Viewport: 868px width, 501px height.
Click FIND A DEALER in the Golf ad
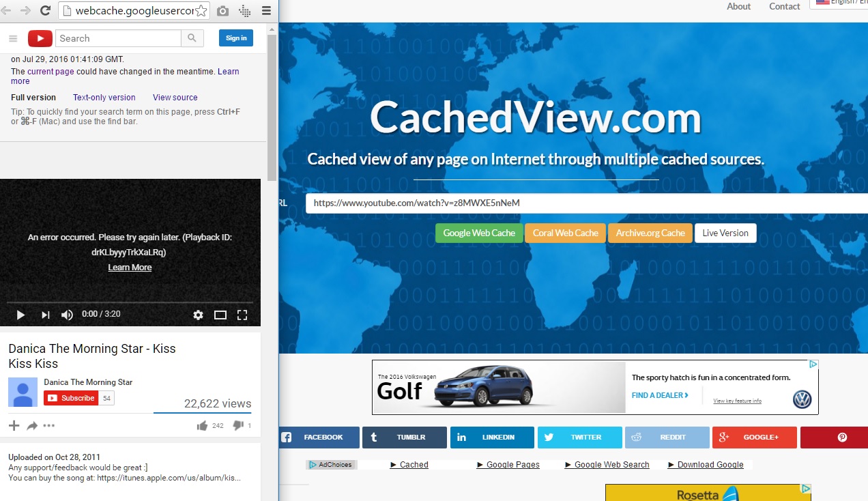(660, 395)
